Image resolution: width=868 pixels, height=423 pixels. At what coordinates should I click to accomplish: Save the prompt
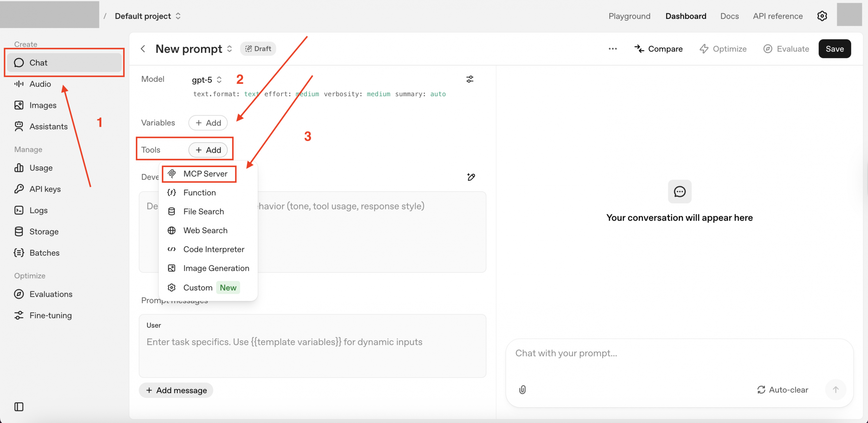tap(835, 49)
